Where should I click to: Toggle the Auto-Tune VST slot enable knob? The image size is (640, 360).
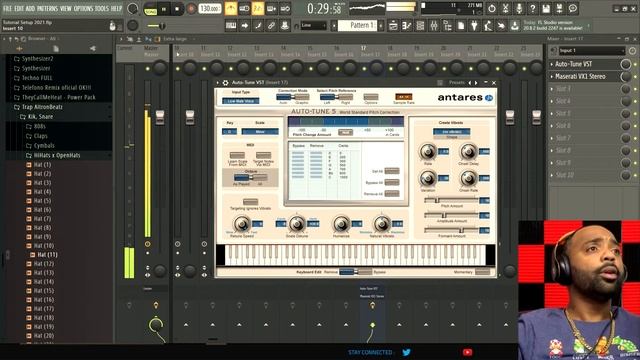625,64
